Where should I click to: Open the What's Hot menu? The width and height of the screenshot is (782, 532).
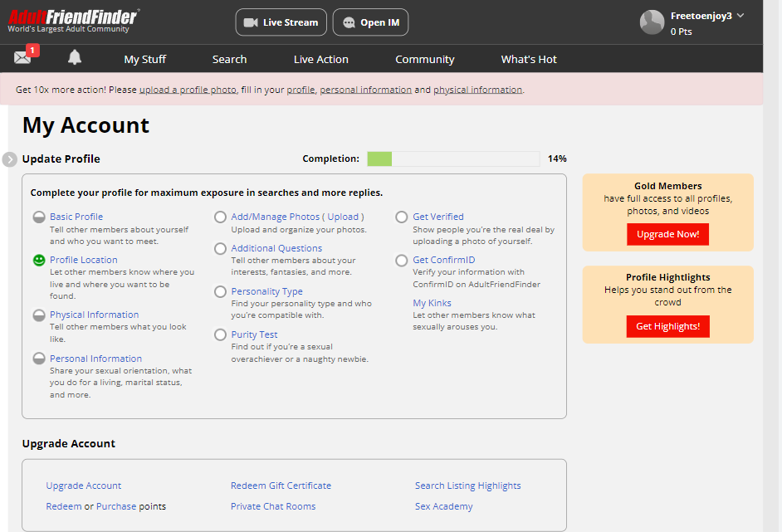click(529, 60)
